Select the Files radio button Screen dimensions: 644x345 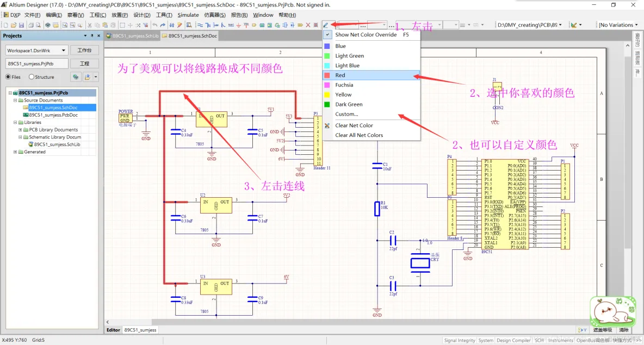tap(8, 77)
